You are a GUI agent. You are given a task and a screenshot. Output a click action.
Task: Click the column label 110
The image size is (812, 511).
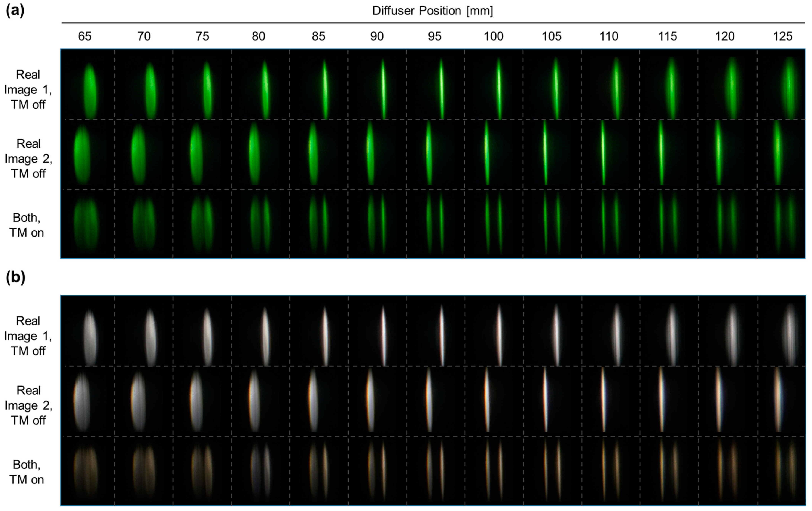(609, 36)
